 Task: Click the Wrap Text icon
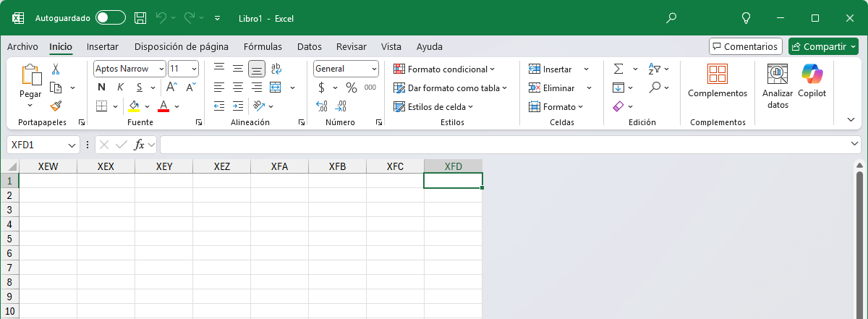276,69
